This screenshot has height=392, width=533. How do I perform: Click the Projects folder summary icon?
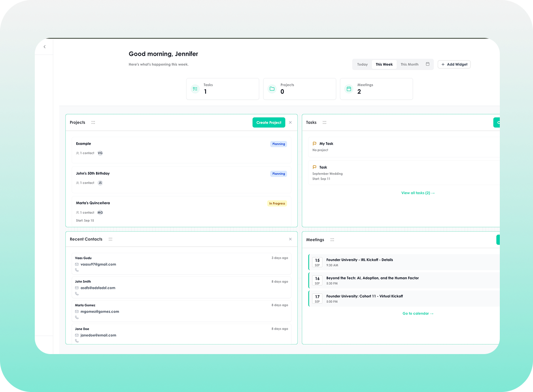pos(272,89)
